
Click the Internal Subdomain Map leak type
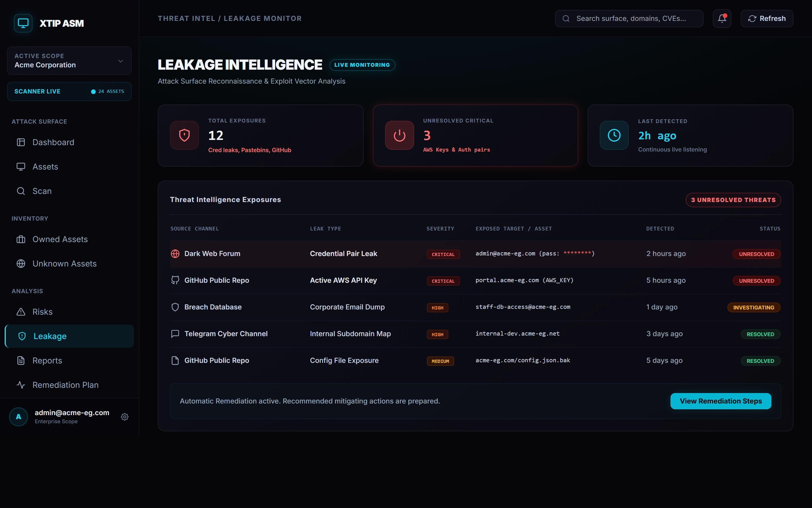click(350, 334)
